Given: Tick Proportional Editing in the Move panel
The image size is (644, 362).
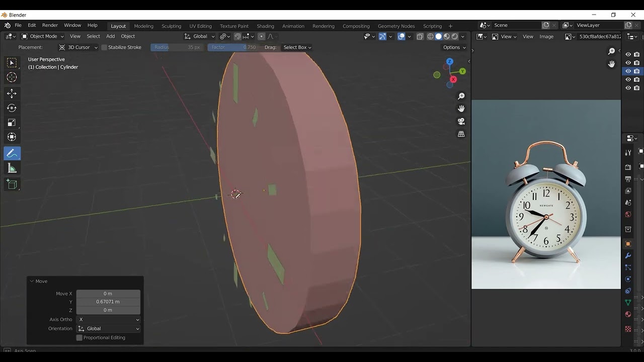Looking at the screenshot, I should [79, 338].
